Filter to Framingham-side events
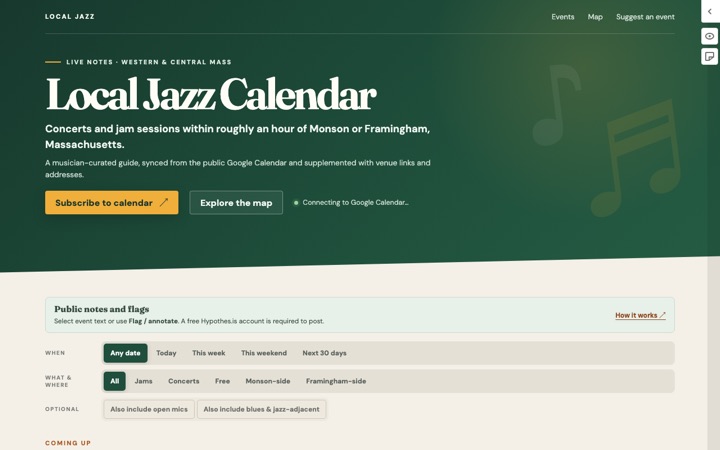720x450 pixels. [x=336, y=381]
